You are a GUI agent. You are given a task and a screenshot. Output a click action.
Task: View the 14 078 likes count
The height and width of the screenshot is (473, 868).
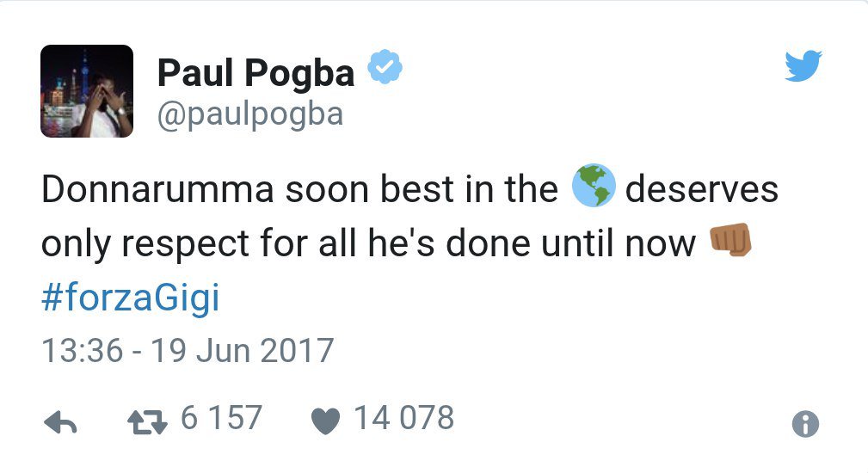point(403,419)
